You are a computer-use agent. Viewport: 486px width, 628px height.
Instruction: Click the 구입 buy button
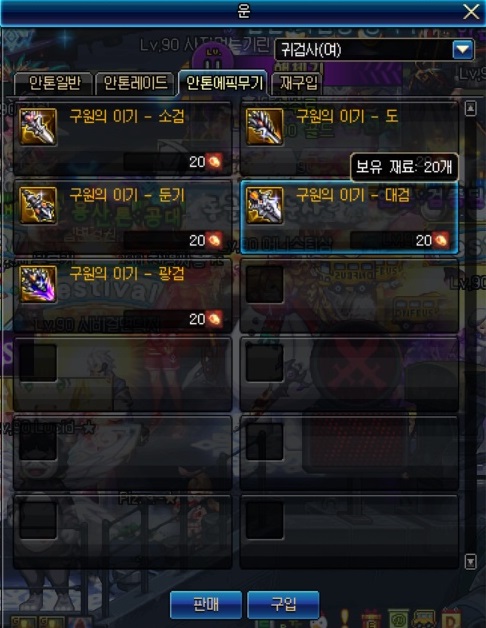(x=283, y=604)
